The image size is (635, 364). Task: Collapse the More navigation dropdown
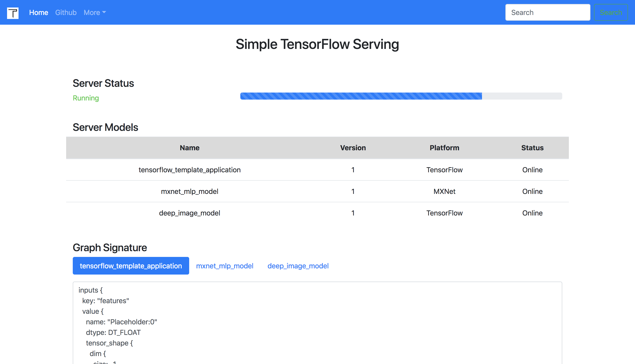pos(94,12)
